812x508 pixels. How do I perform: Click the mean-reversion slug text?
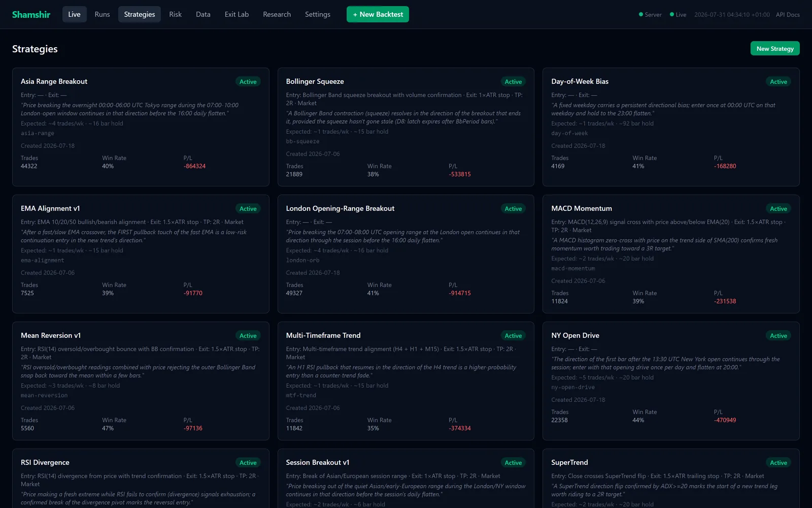point(44,395)
